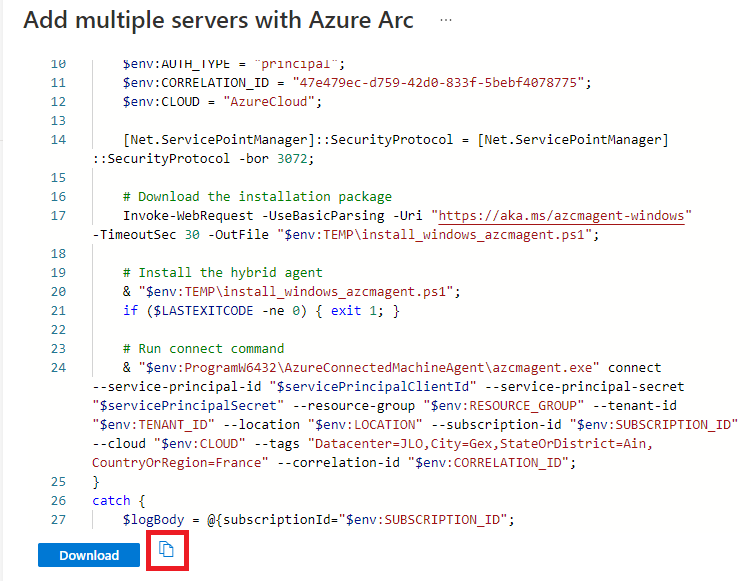Click line number 14 in the gutter
751x581 pixels.
tap(58, 139)
